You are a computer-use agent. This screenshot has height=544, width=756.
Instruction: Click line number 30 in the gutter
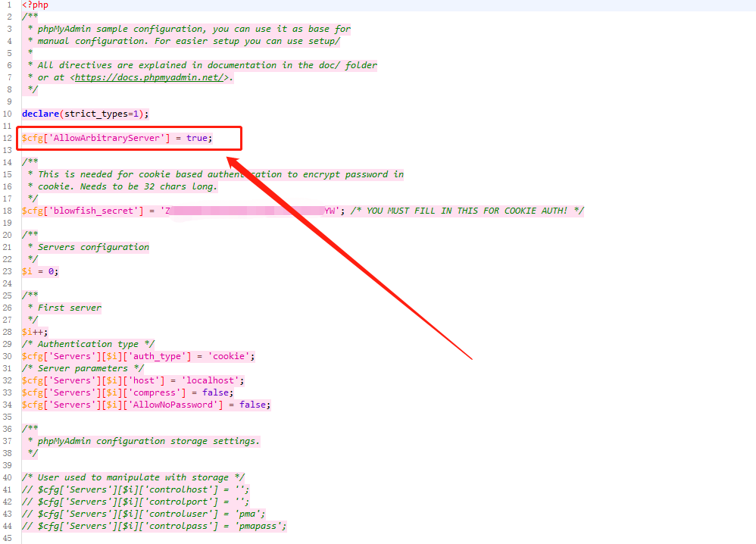pyautogui.click(x=7, y=356)
